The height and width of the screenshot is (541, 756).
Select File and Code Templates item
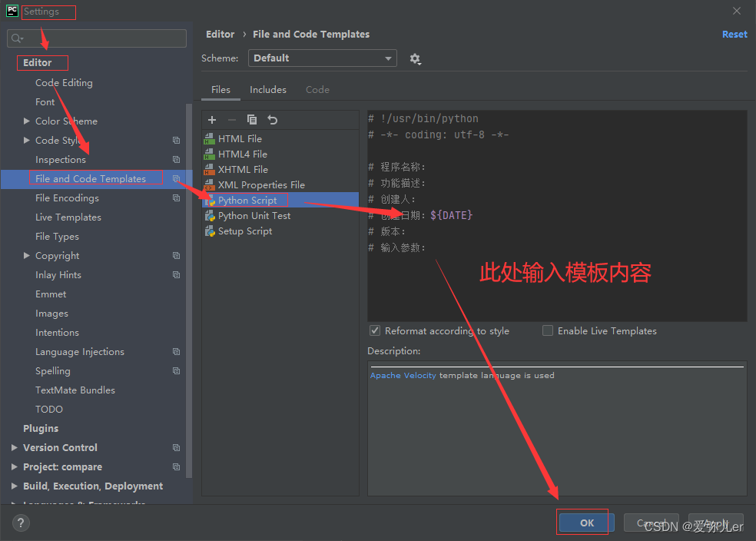pos(90,179)
